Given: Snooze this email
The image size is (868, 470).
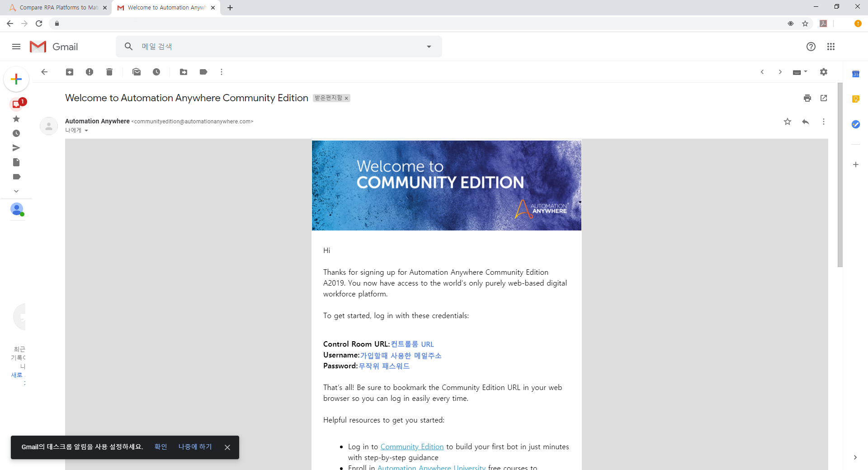Looking at the screenshot, I should (156, 72).
